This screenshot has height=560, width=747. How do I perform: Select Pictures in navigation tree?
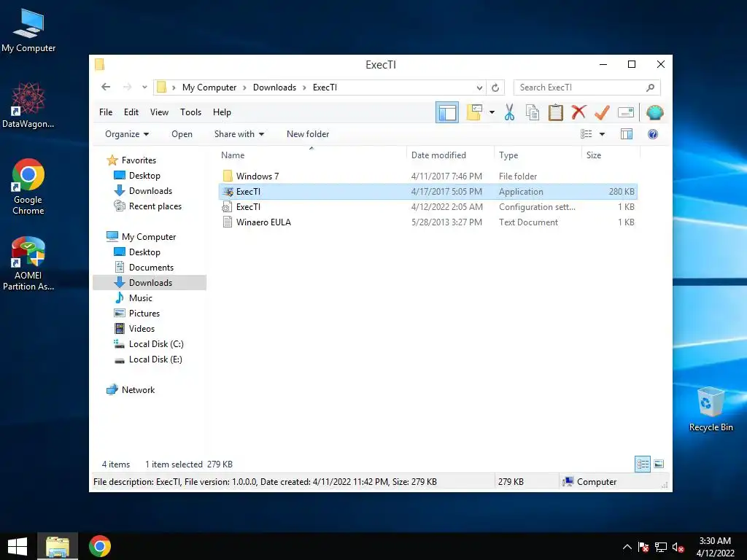point(144,314)
